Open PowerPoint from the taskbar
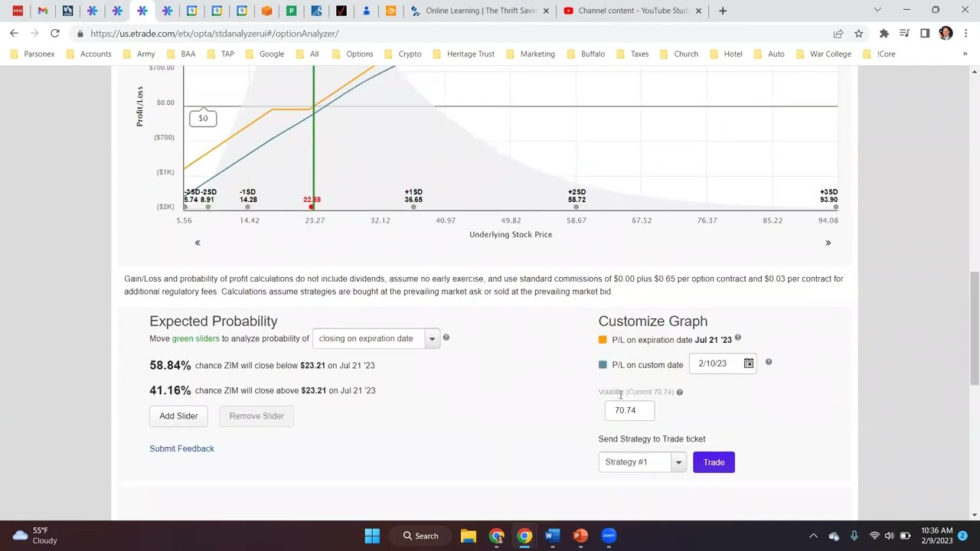This screenshot has height=551, width=980. (x=580, y=536)
